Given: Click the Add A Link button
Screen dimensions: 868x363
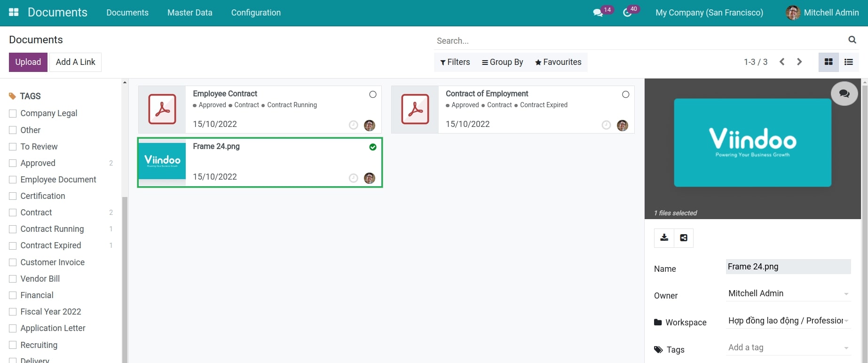Looking at the screenshot, I should [x=75, y=62].
